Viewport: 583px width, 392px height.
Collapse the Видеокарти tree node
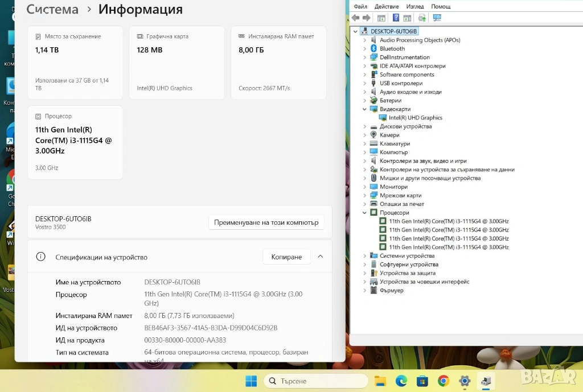(365, 109)
